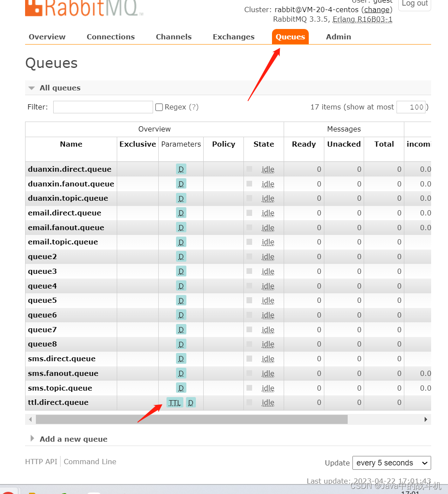The height and width of the screenshot is (494, 448).
Task: Click the Filter input field
Action: click(x=103, y=107)
